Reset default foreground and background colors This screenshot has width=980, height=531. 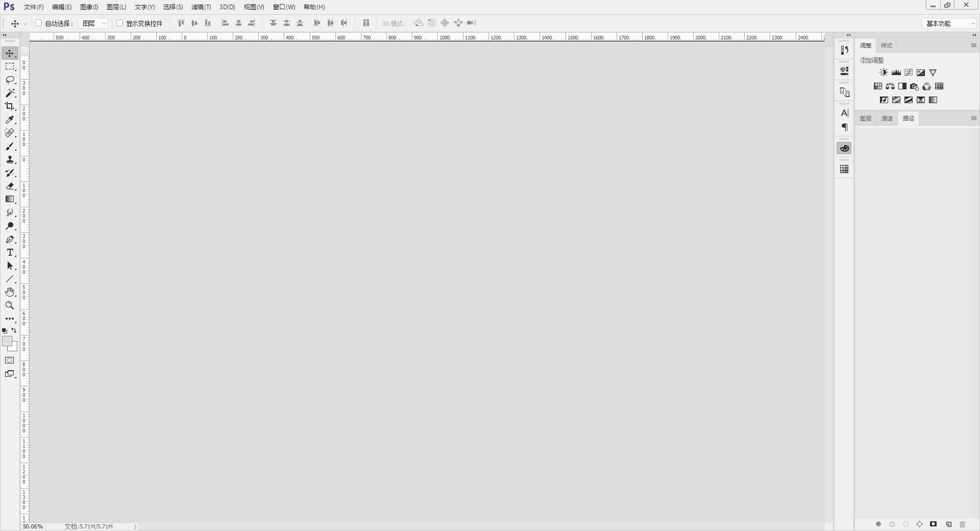[5, 331]
